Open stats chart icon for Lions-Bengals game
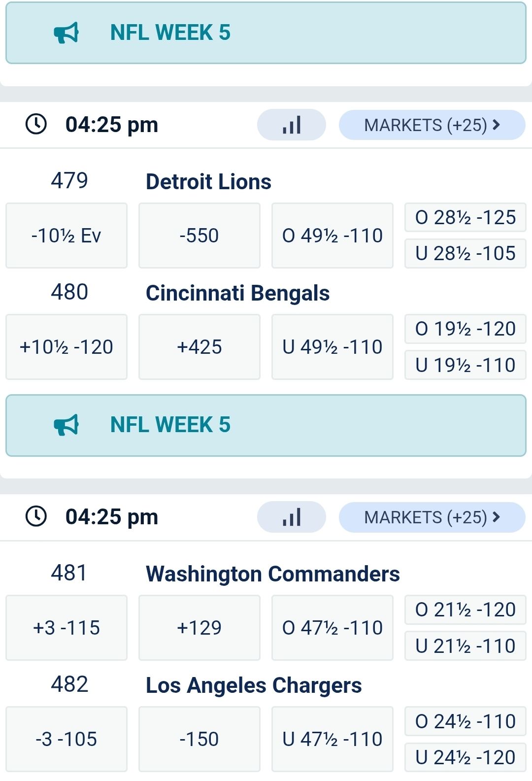This screenshot has width=532, height=781. [x=292, y=125]
